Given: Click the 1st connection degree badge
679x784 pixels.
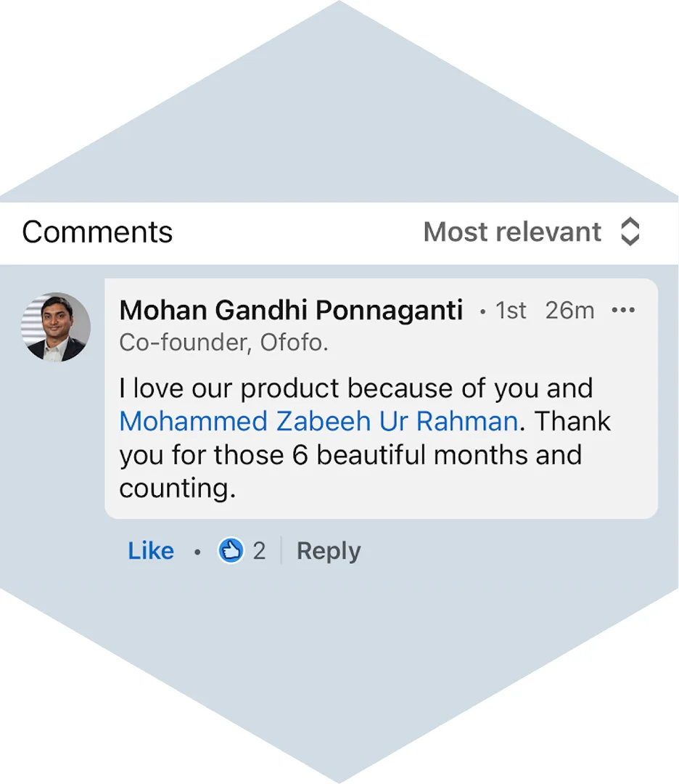Looking at the screenshot, I should pyautogui.click(x=511, y=311).
